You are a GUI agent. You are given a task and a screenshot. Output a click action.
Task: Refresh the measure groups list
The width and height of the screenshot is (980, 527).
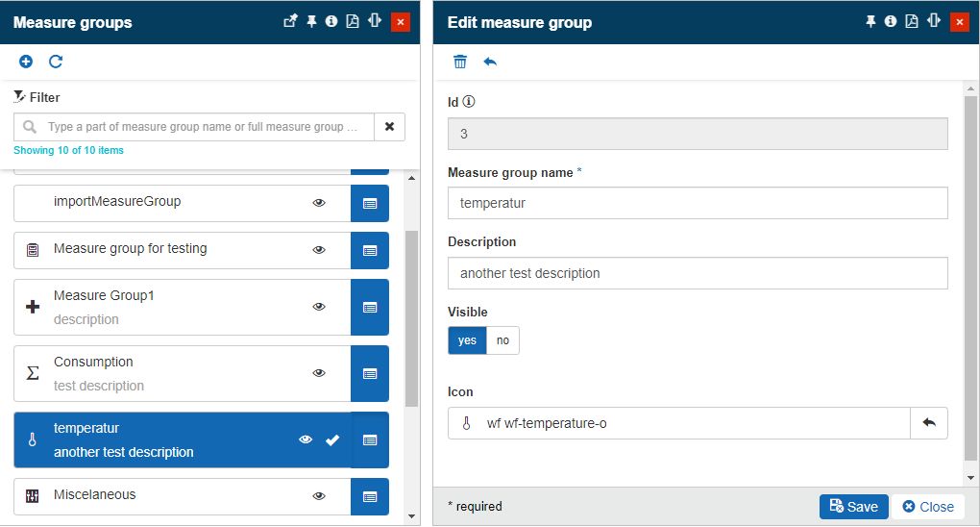point(56,62)
